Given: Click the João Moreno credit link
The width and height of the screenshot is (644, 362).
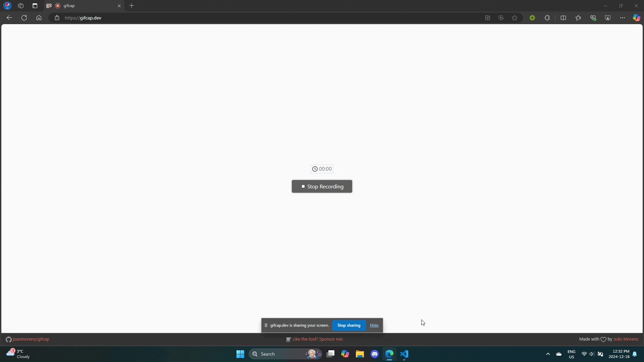Looking at the screenshot, I should point(626,339).
